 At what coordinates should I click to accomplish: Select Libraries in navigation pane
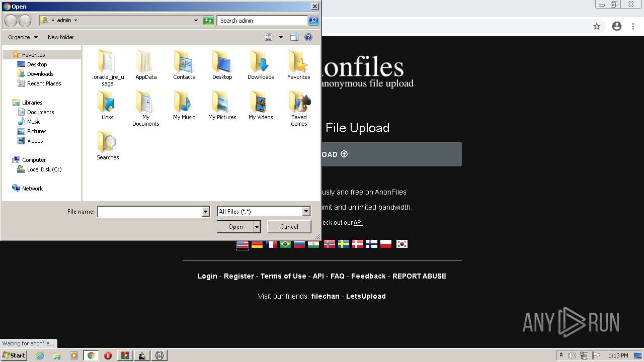point(32,103)
